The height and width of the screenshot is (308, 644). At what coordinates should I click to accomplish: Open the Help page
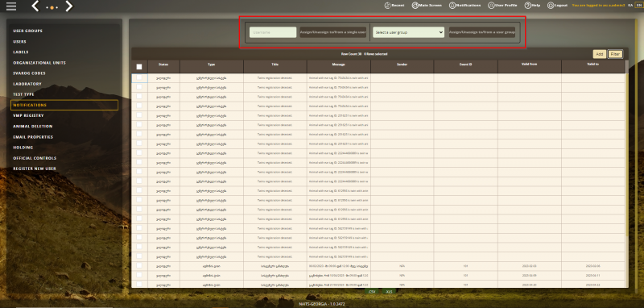(532, 6)
